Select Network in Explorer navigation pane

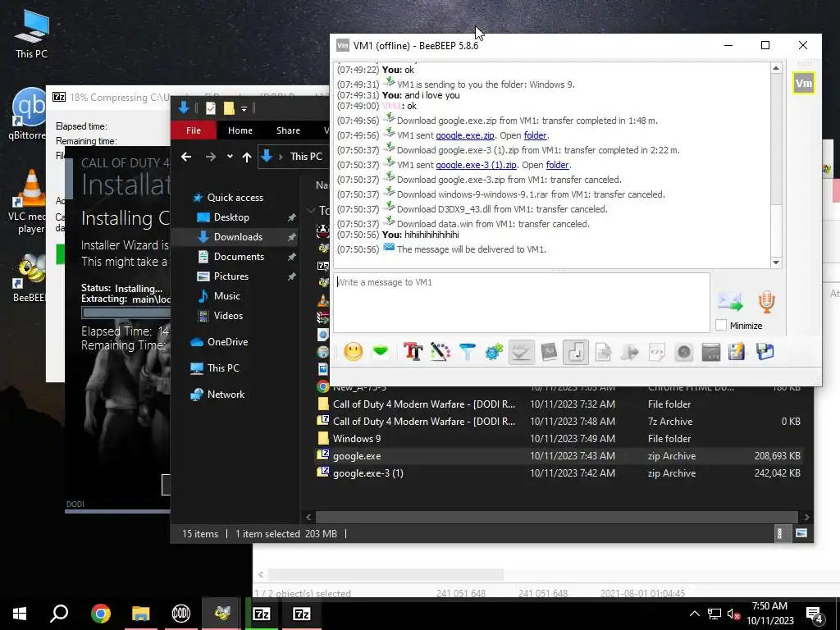(x=226, y=395)
